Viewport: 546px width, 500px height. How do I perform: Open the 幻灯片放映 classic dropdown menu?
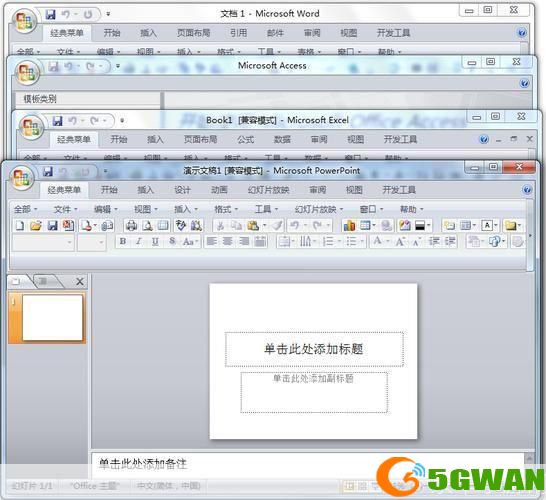point(319,209)
